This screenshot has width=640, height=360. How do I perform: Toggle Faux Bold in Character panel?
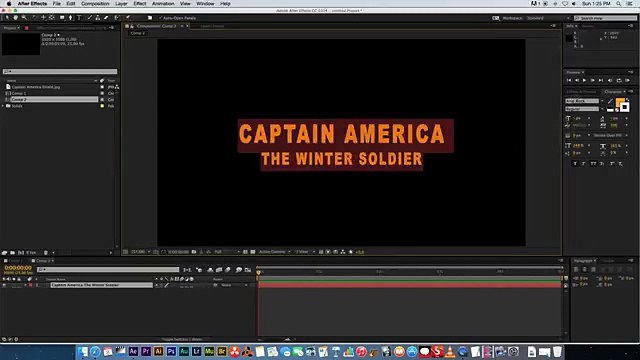pos(575,164)
